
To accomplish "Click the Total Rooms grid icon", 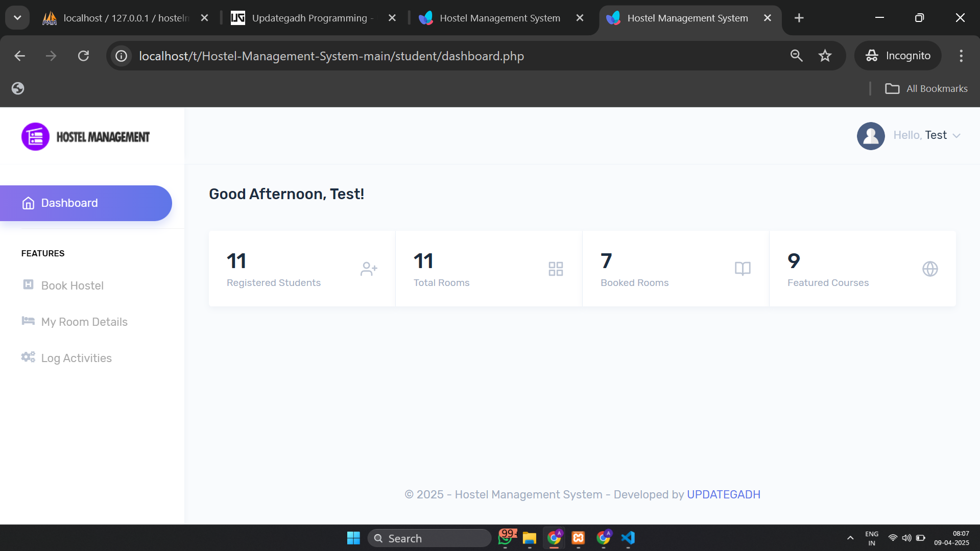I will [x=556, y=269].
